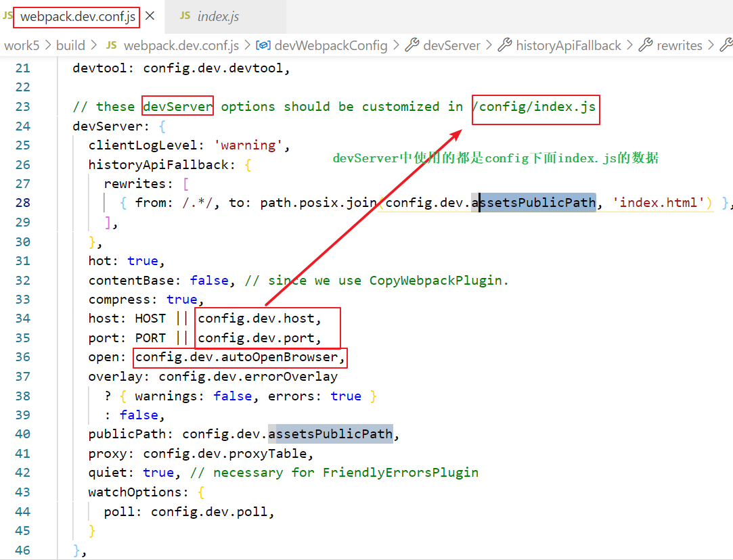733x560 pixels.
Task: Click line number 24 in the gutter
Action: click(22, 126)
